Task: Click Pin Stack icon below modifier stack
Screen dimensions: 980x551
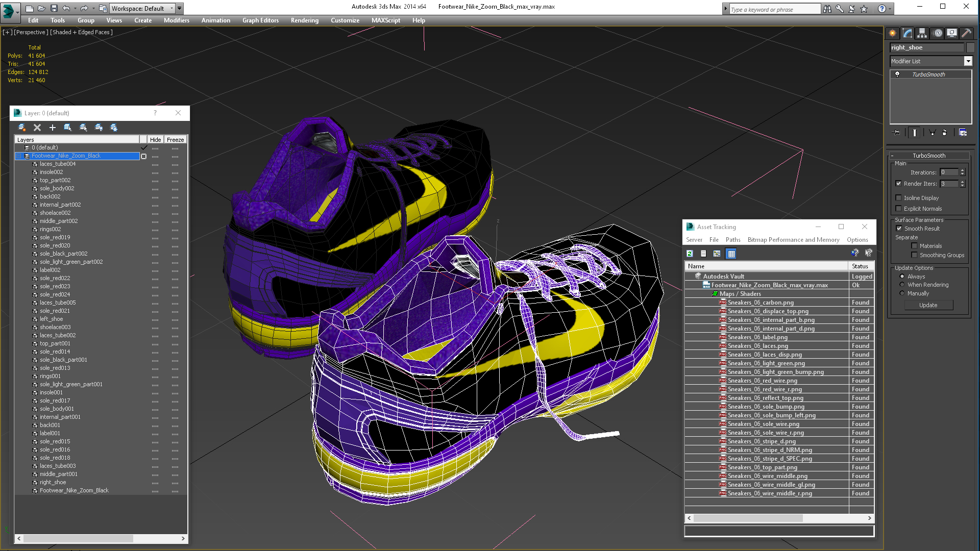Action: 897,133
